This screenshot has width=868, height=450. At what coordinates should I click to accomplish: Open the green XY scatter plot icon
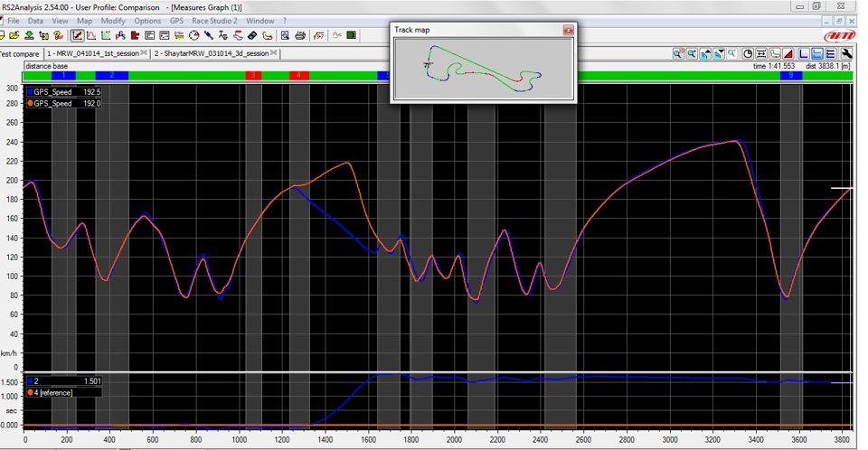click(x=106, y=35)
